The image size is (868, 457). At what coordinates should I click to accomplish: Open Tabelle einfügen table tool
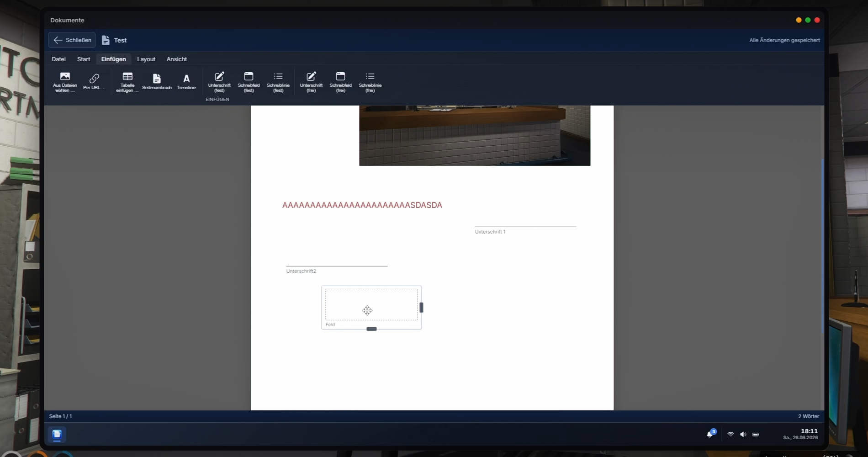click(127, 82)
